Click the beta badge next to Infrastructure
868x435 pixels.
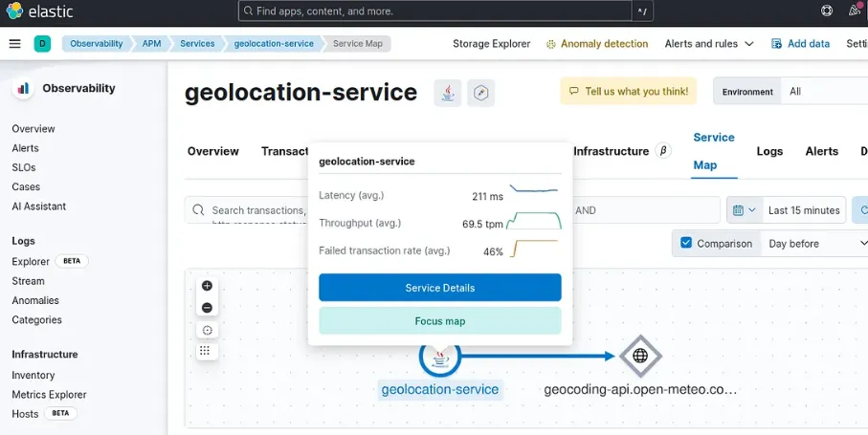(x=663, y=150)
